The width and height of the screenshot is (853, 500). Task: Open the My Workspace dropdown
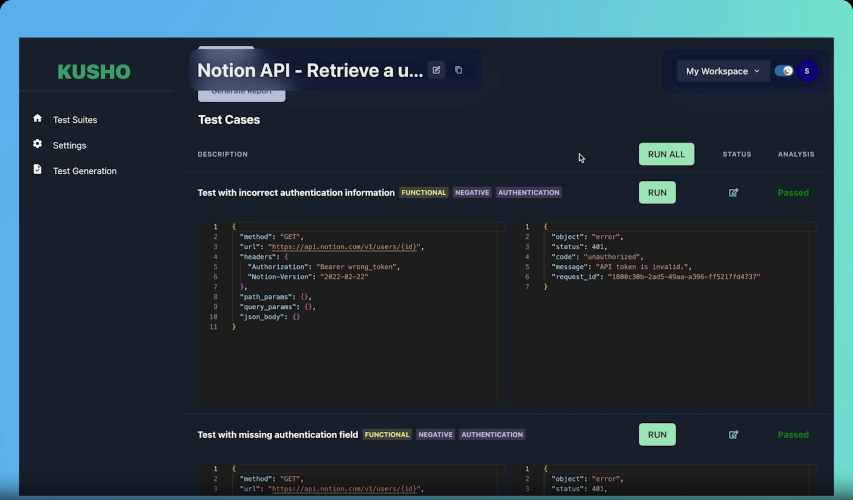(x=722, y=71)
